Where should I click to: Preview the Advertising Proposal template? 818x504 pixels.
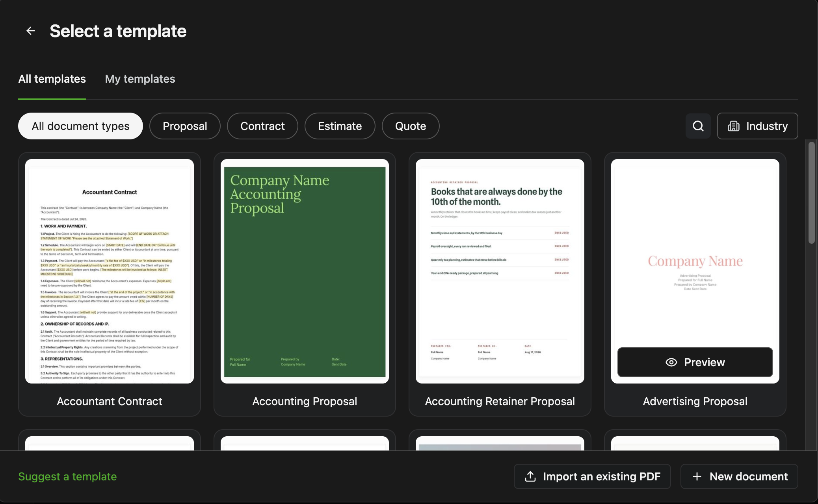click(x=695, y=362)
